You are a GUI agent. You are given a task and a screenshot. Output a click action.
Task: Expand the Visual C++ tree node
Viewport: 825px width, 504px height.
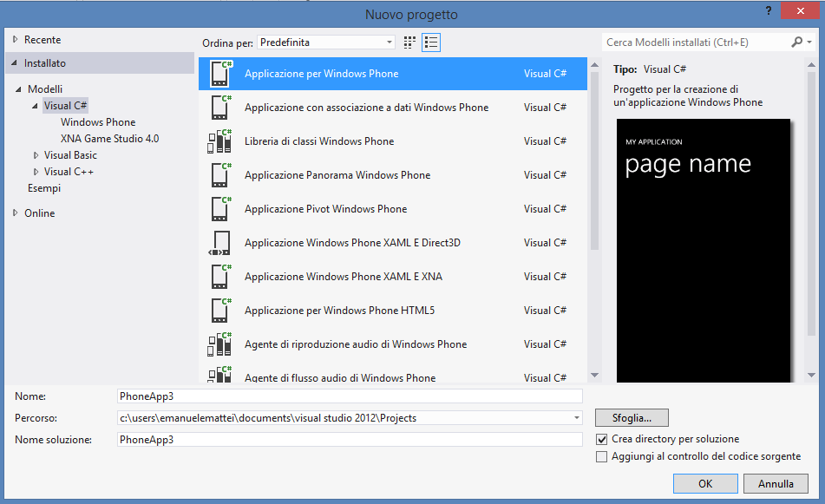(x=36, y=172)
